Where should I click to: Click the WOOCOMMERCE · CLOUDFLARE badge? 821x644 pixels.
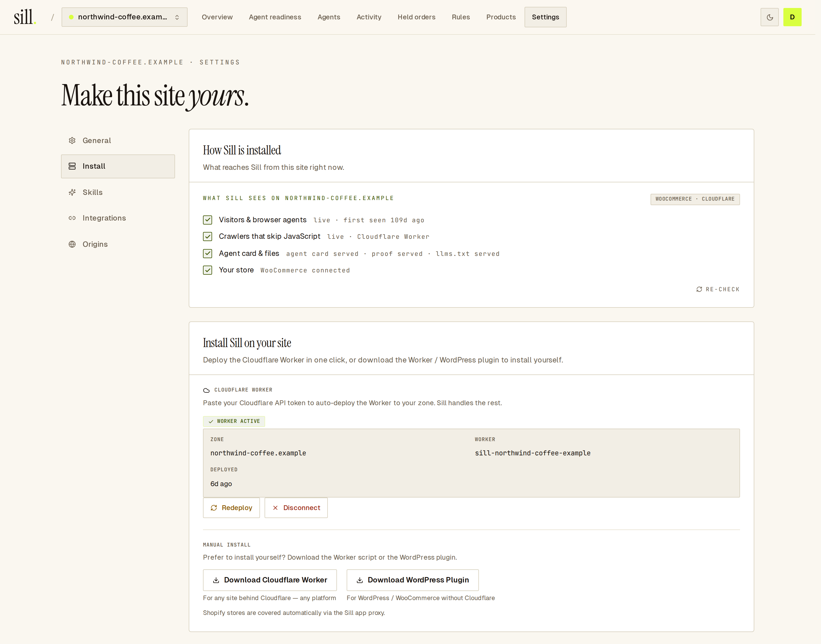click(695, 199)
